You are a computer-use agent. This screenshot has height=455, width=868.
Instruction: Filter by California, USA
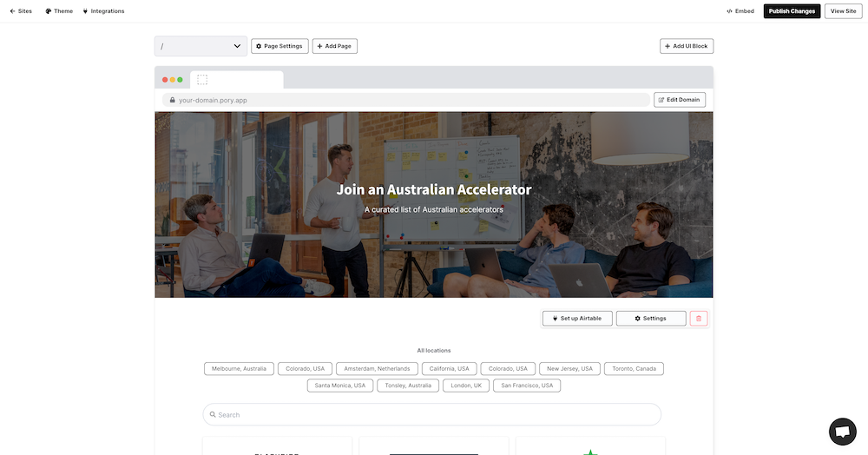[449, 369]
